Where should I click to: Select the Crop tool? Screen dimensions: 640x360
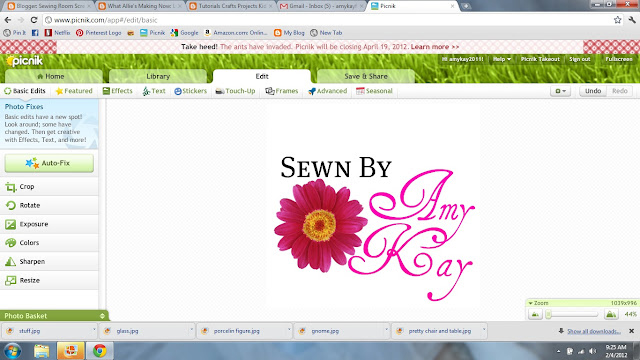pos(49,187)
